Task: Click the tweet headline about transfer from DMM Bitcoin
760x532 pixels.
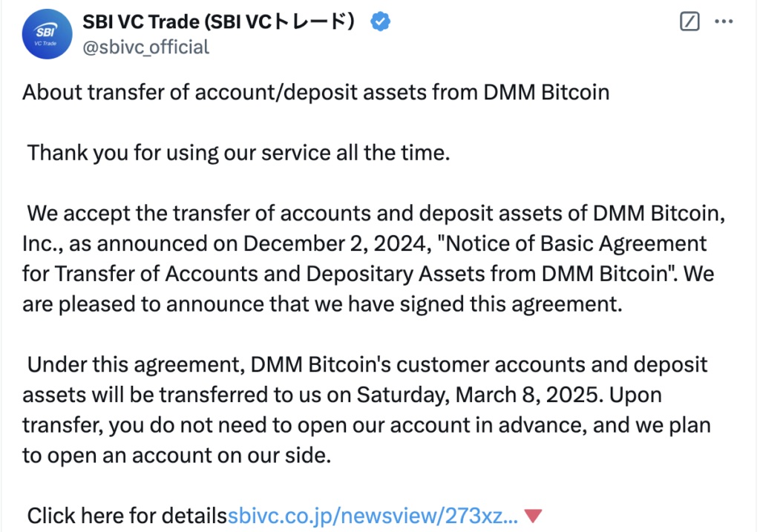Action: 315,93
